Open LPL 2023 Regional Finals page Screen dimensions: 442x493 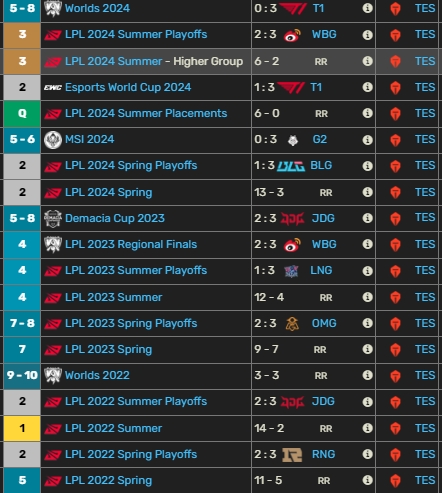click(131, 244)
